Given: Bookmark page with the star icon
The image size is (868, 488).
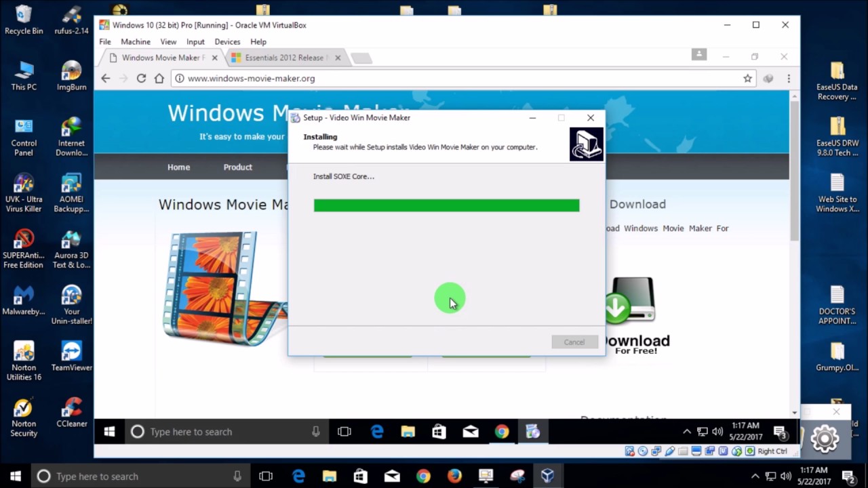Looking at the screenshot, I should [747, 79].
